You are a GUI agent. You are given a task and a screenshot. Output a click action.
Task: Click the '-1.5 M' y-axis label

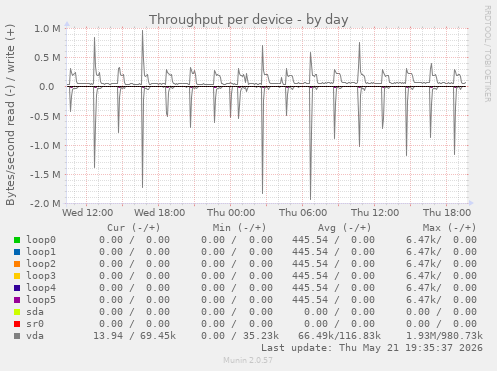click(x=45, y=175)
